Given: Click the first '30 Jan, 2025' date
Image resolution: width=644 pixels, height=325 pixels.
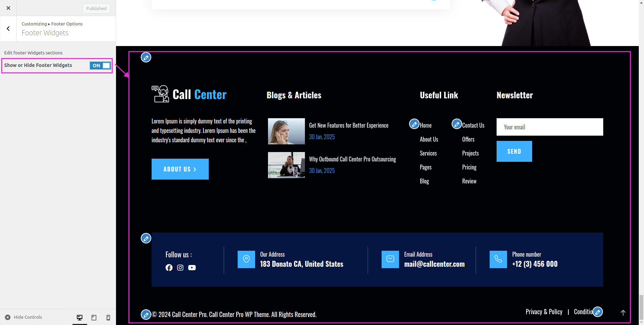Looking at the screenshot, I should coord(322,137).
